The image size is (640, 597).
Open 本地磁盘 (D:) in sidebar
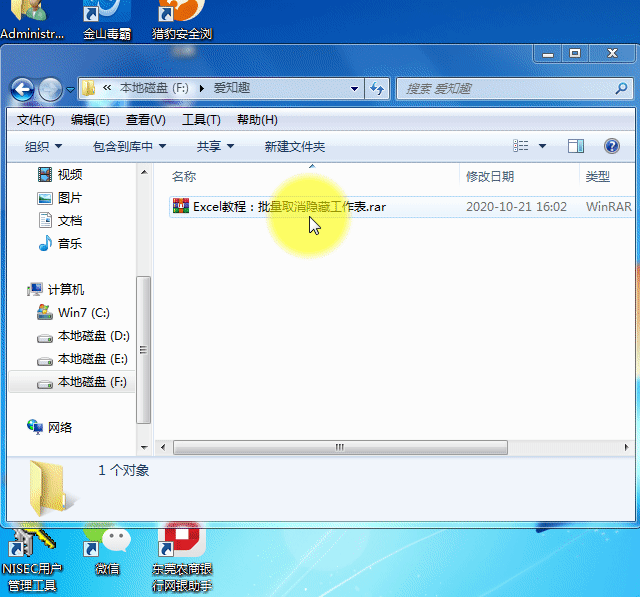tap(83, 336)
